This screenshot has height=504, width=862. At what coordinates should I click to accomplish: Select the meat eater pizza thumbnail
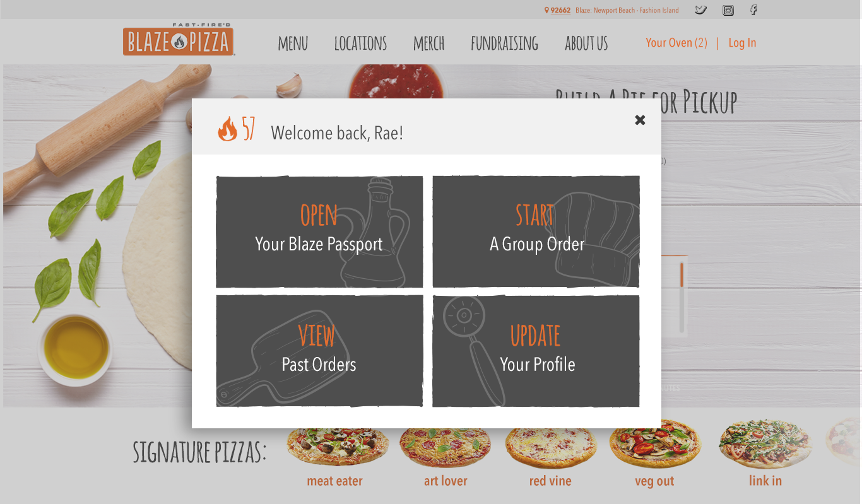pyautogui.click(x=338, y=447)
